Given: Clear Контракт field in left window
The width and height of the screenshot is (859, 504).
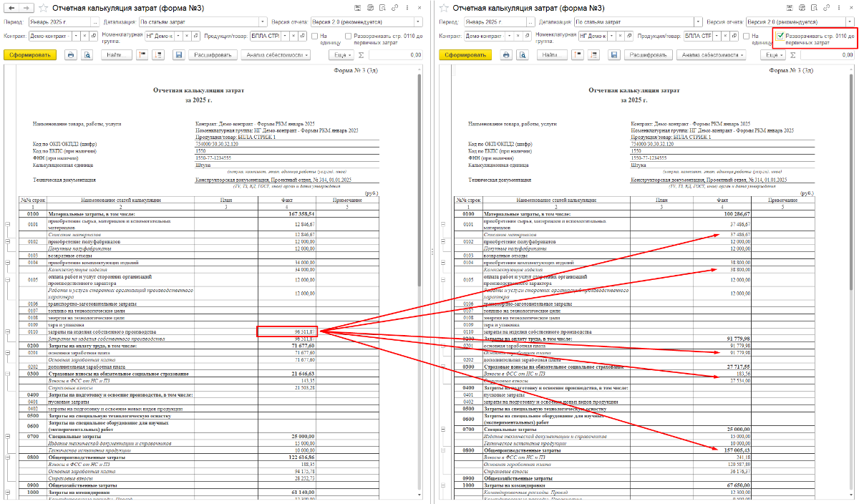Looking at the screenshot, I should [x=84, y=36].
